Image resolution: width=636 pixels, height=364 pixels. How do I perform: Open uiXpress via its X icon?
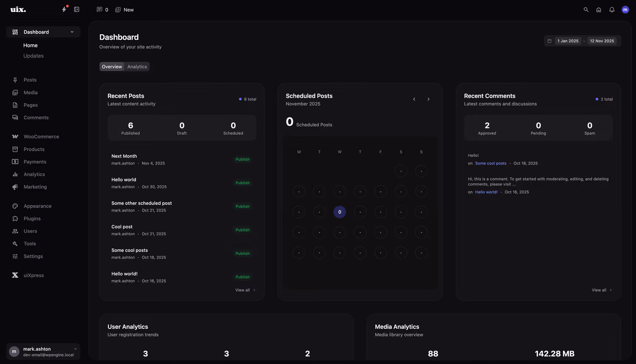15,275
